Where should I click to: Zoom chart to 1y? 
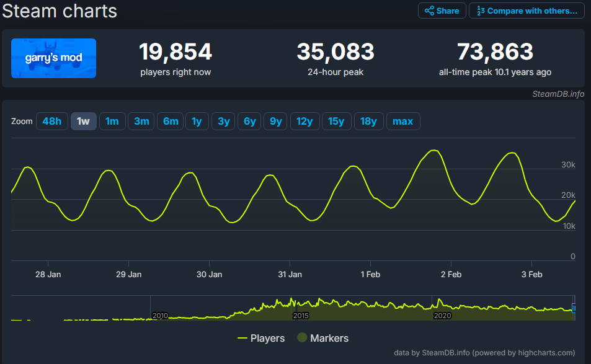pyautogui.click(x=197, y=122)
